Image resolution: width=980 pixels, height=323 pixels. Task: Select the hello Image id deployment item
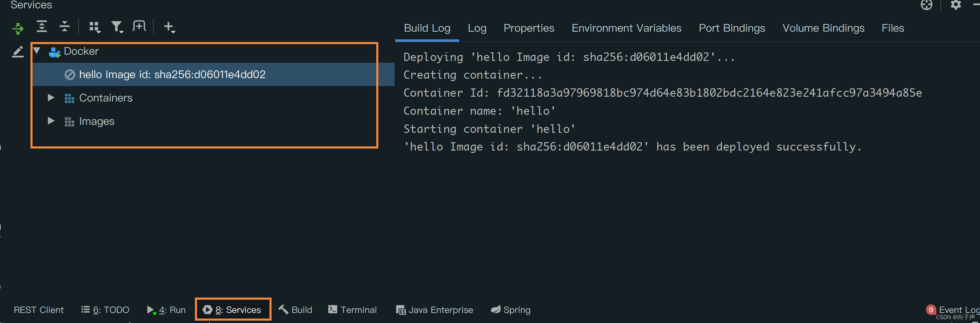(172, 75)
